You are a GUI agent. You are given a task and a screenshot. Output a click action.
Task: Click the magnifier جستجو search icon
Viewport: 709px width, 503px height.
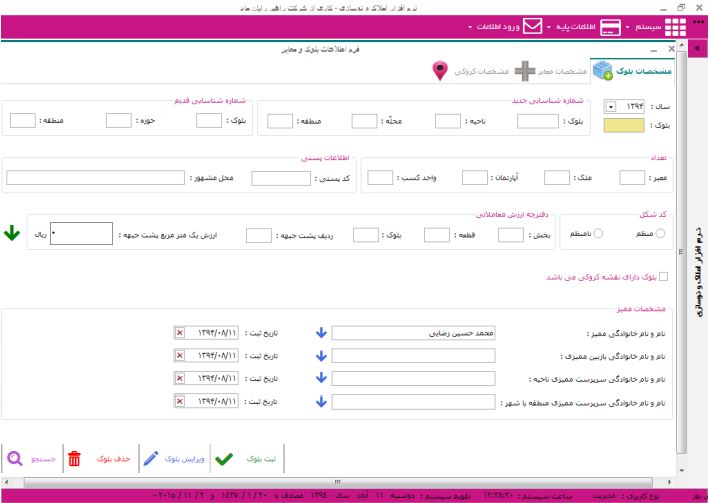[x=15, y=459]
